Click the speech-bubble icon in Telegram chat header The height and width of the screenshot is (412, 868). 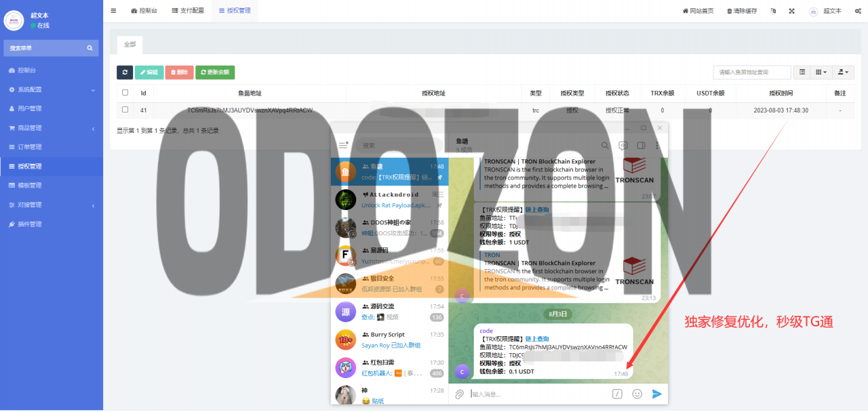point(623,145)
